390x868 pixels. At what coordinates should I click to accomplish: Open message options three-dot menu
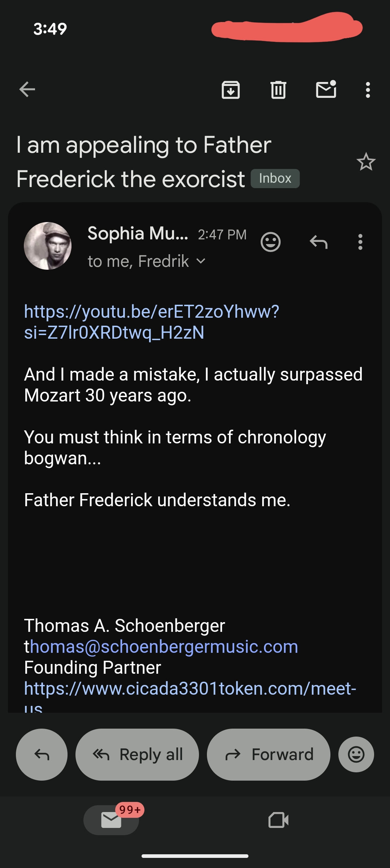[360, 242]
